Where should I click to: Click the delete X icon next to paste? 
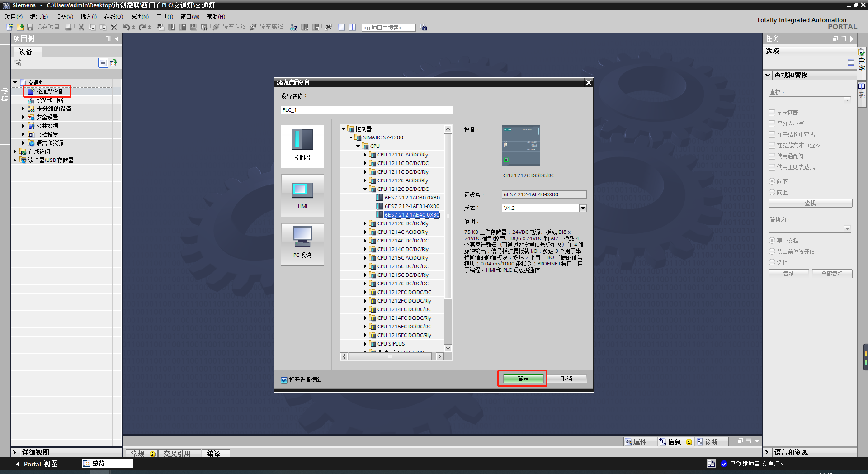(x=114, y=27)
